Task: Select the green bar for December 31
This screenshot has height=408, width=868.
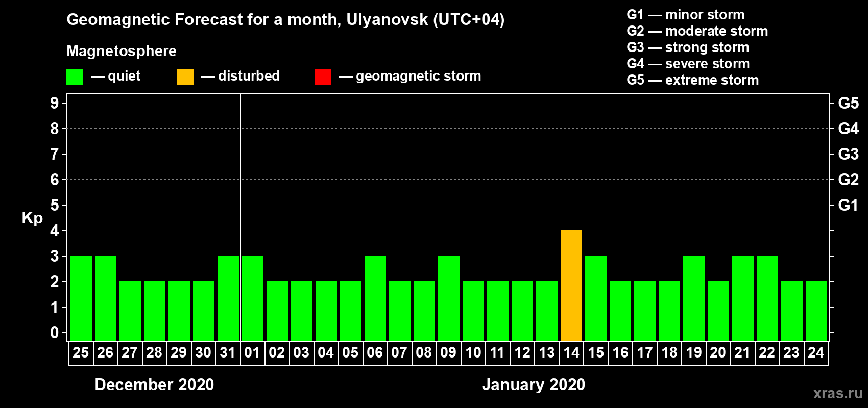Action: (228, 298)
